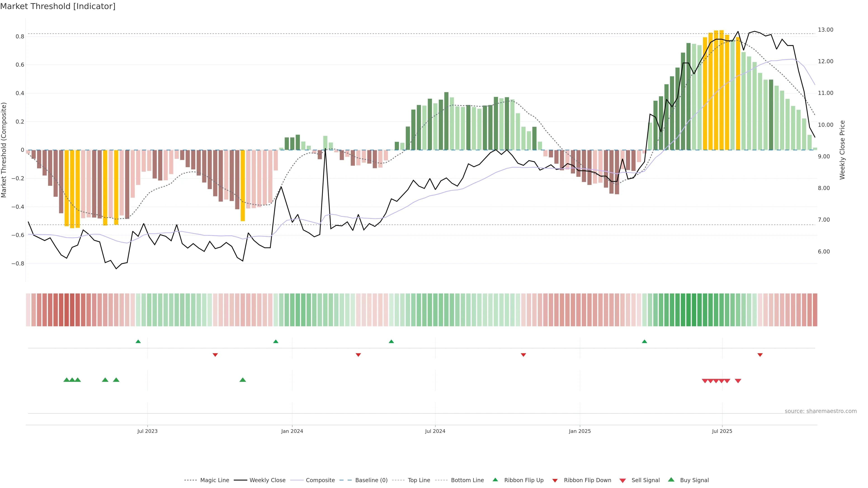
Task: Click the rightmost ribbon flip up marker in 2025
Action: [644, 342]
